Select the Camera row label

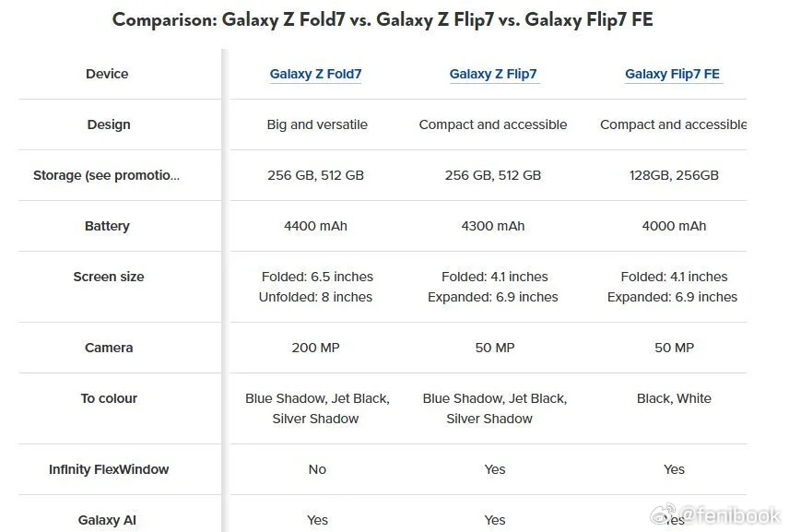[x=109, y=348]
